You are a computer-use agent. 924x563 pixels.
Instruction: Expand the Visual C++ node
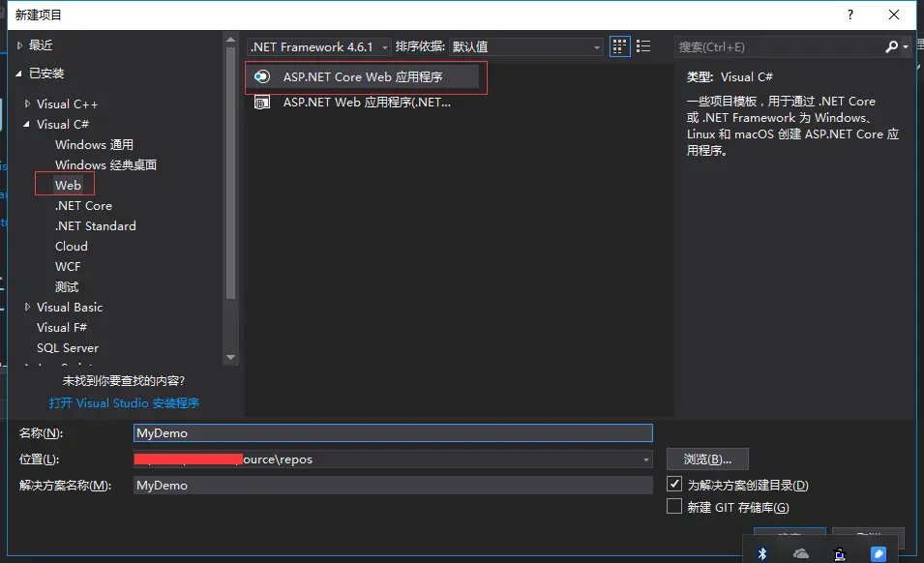[27, 104]
